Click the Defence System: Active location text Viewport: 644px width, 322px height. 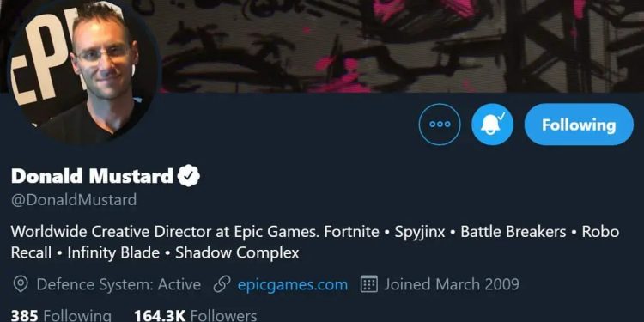click(x=118, y=284)
